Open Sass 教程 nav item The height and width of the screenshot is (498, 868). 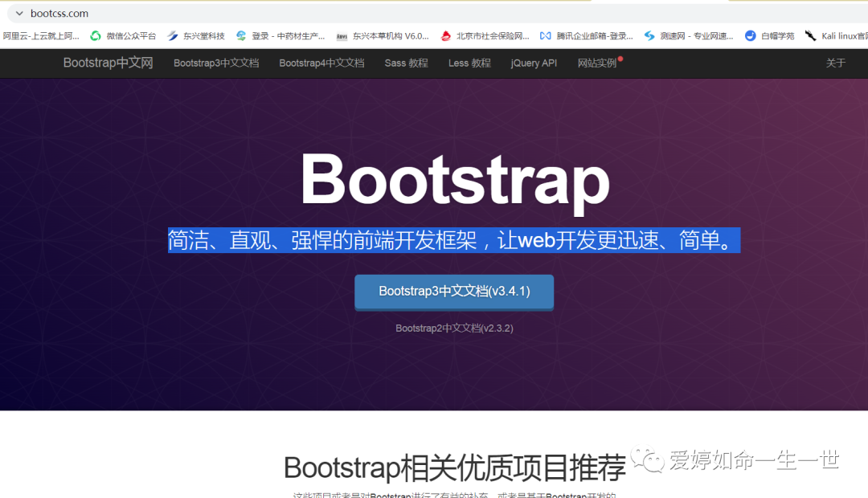click(x=407, y=63)
